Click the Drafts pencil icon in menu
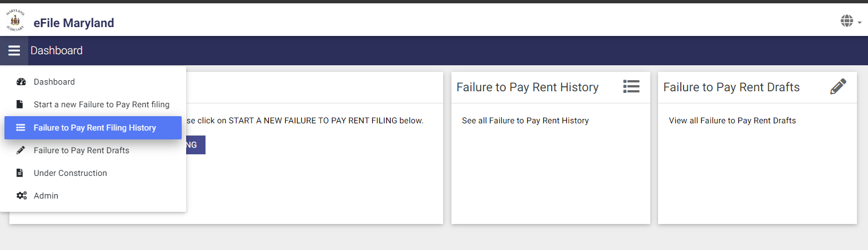 [x=20, y=150]
